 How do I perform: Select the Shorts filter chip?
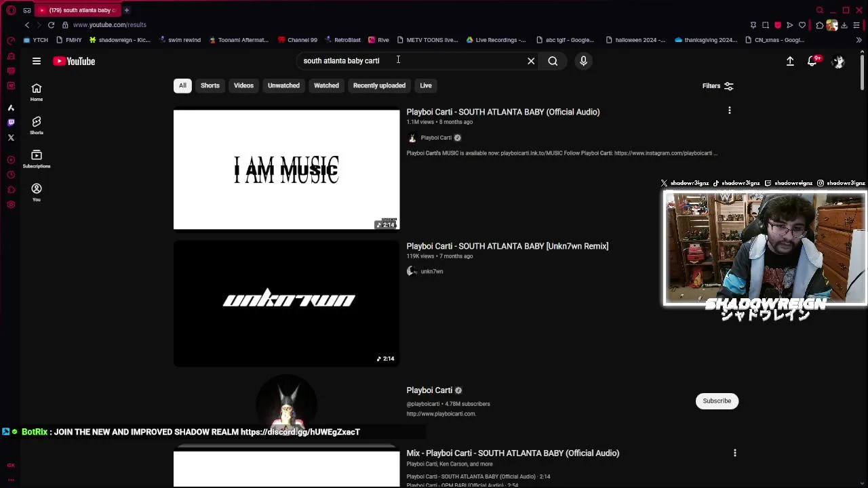(210, 85)
